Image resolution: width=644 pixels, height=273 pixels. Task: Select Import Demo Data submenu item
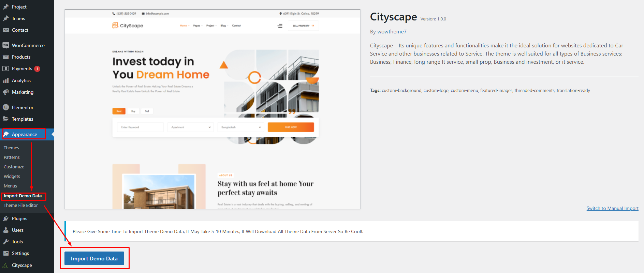pos(23,196)
